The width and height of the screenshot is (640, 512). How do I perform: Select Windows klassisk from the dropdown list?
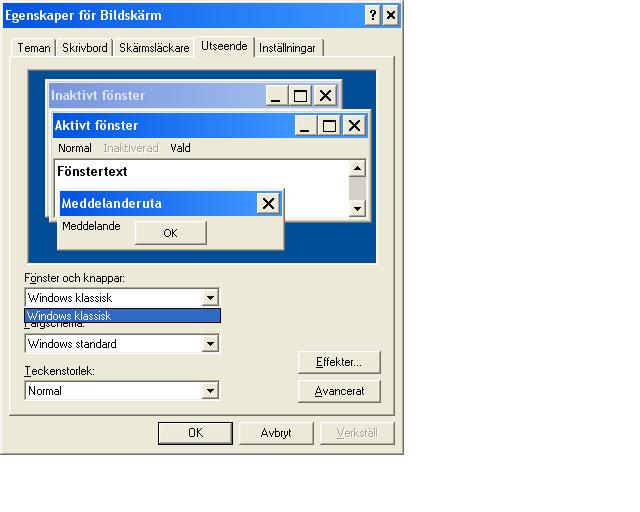click(x=122, y=316)
